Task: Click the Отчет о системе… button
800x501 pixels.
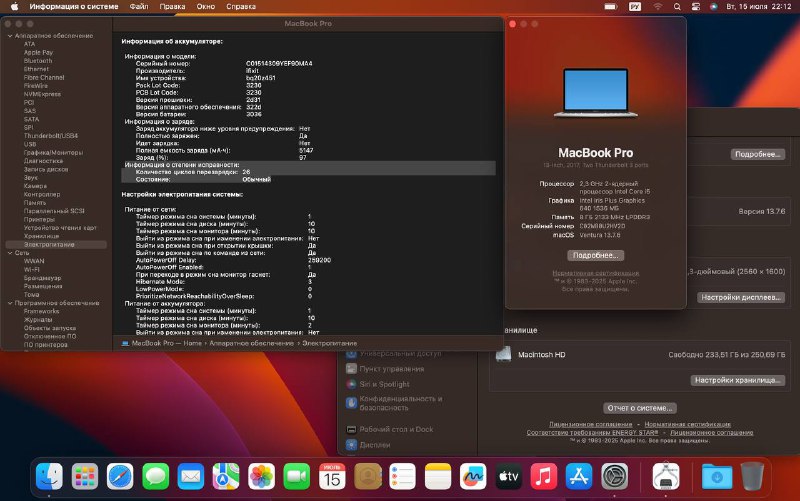Action: tap(639, 408)
